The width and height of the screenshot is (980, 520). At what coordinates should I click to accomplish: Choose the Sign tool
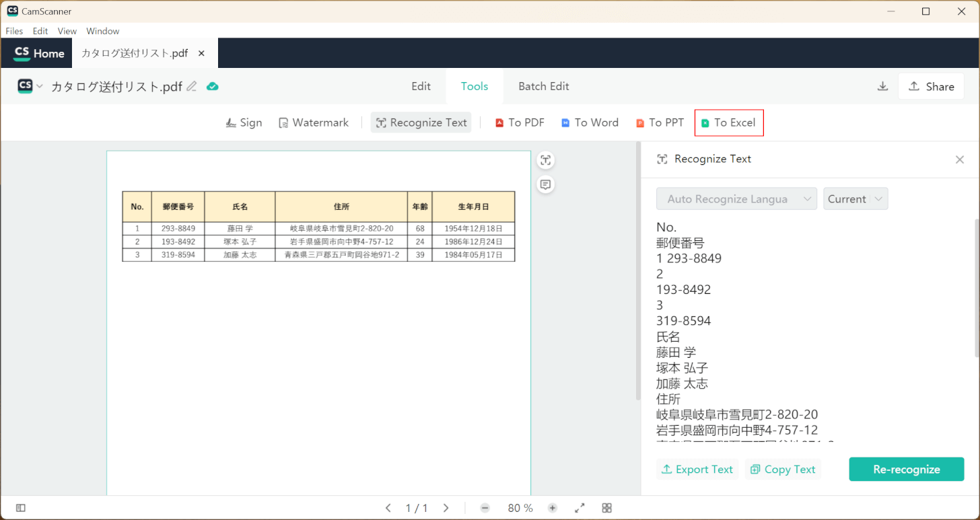(244, 122)
